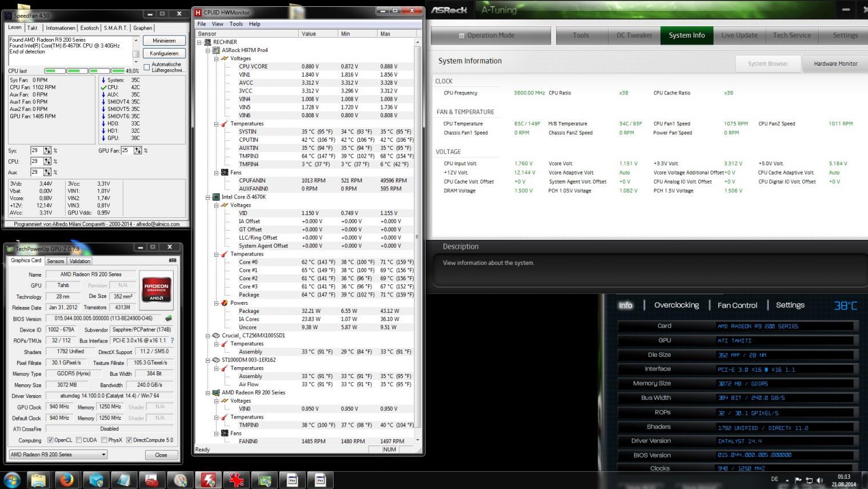868x489 pixels.
Task: Click the SpeedFan log scrollbar down arrow
Action: point(136,62)
